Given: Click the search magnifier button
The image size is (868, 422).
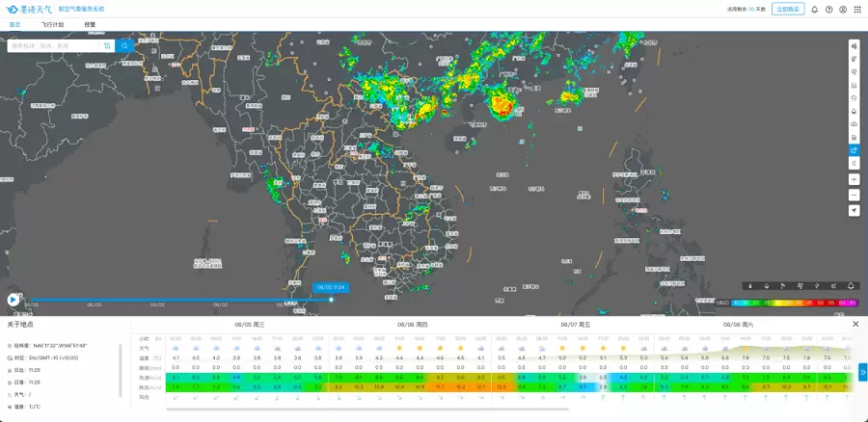Looking at the screenshot, I should [124, 45].
